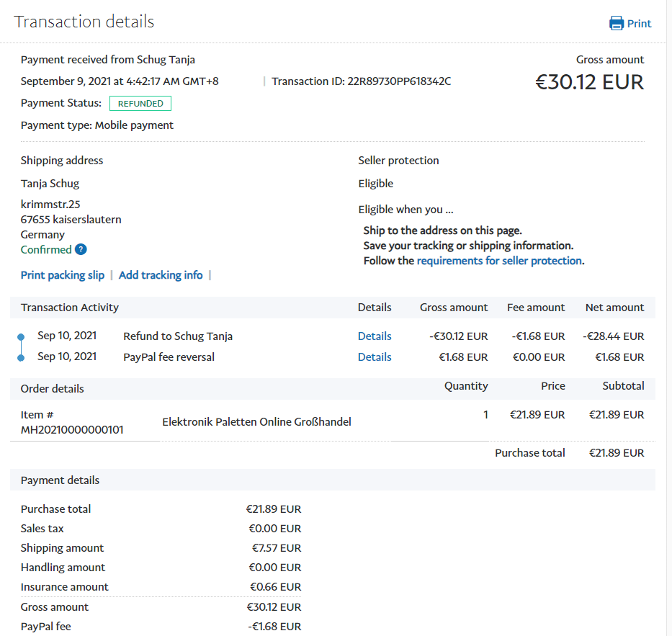This screenshot has width=672, height=636.
Task: Click the Transaction Activity section header
Action: pos(70,308)
